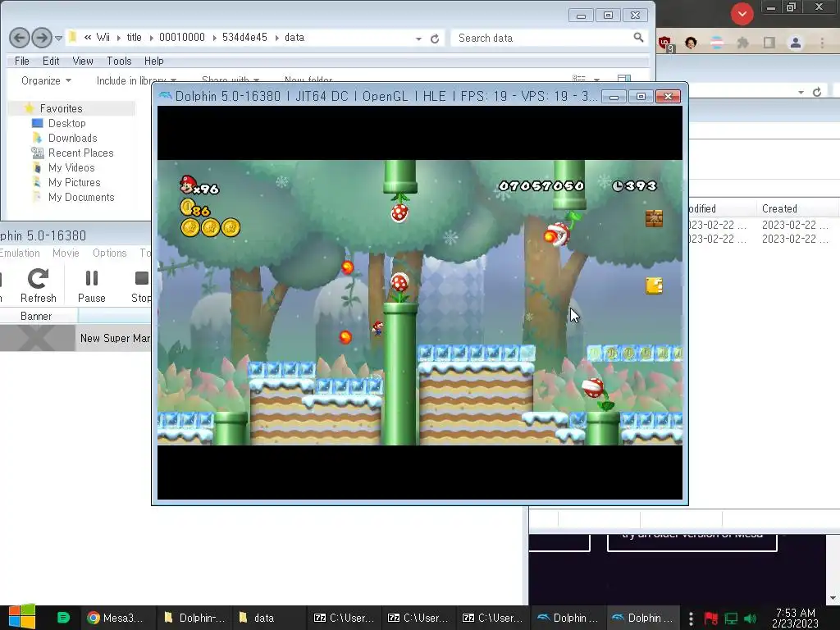840x630 pixels.
Task: Select My Videos in navigation pane
Action: point(71,167)
